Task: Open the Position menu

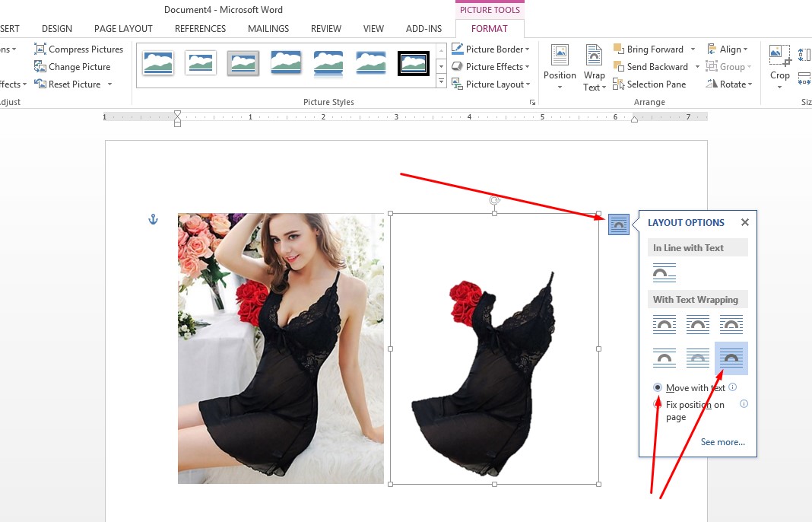Action: point(560,68)
